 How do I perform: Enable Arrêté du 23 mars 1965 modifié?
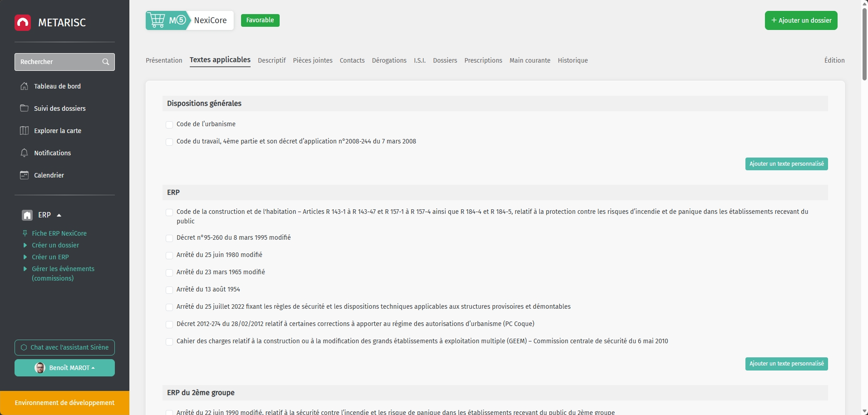click(169, 272)
